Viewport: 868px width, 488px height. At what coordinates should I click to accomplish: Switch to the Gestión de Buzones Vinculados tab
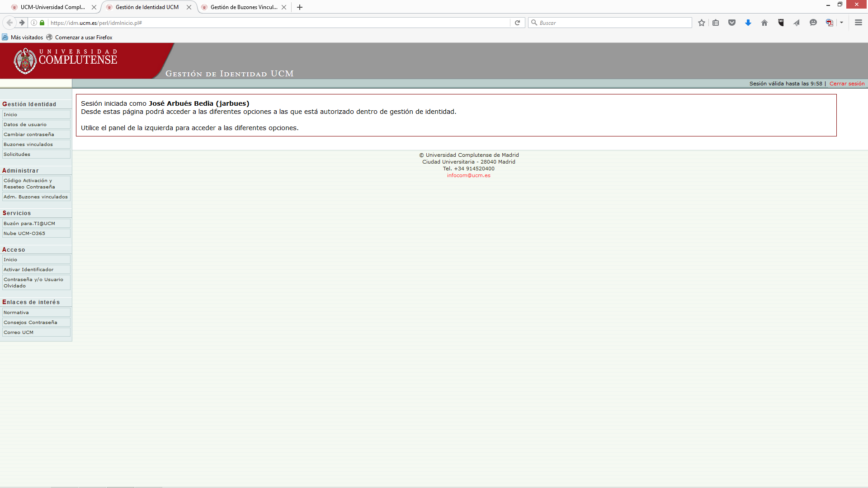243,7
